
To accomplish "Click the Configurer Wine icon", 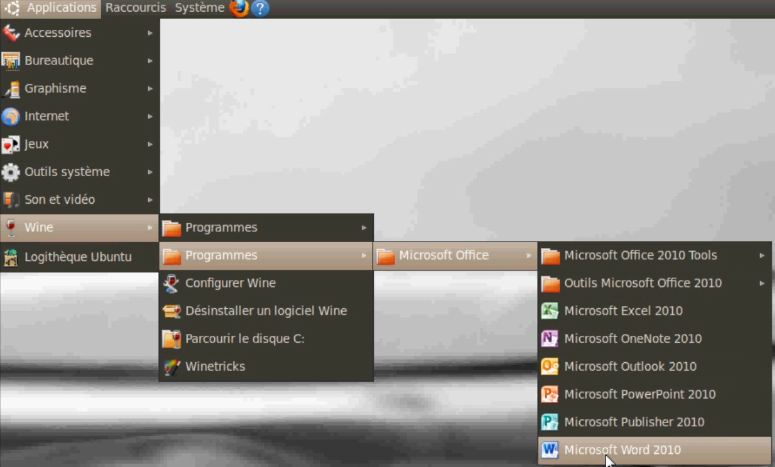I will (172, 283).
